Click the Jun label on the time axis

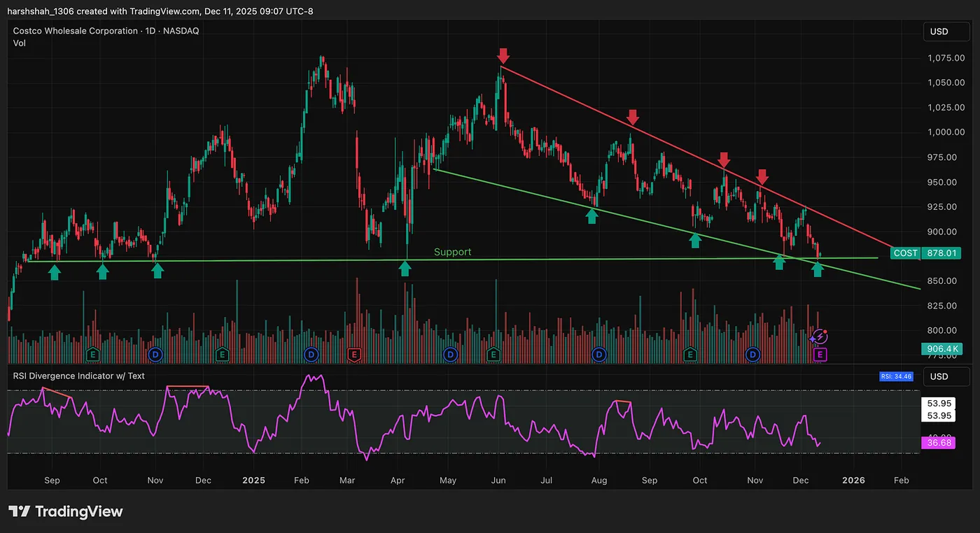pyautogui.click(x=498, y=481)
